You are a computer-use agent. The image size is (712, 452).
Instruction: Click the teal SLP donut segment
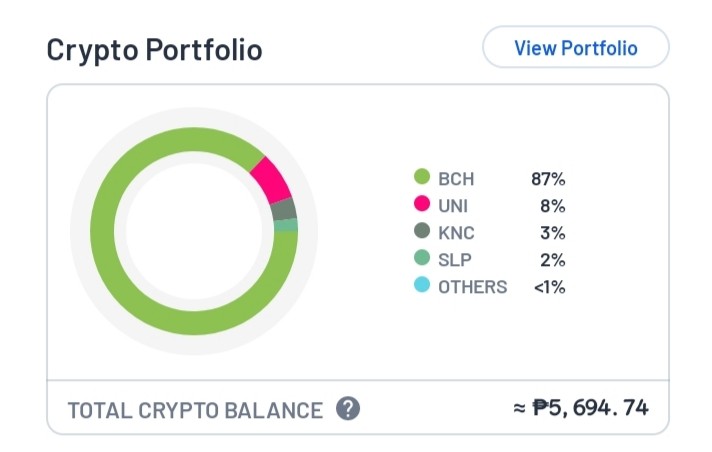pos(286,225)
